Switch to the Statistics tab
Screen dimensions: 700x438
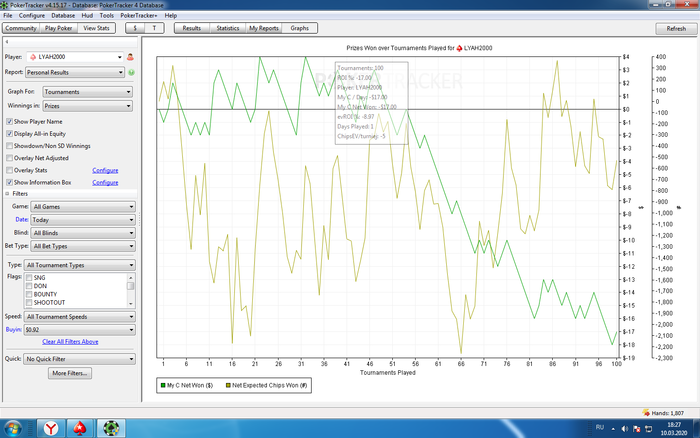point(228,28)
